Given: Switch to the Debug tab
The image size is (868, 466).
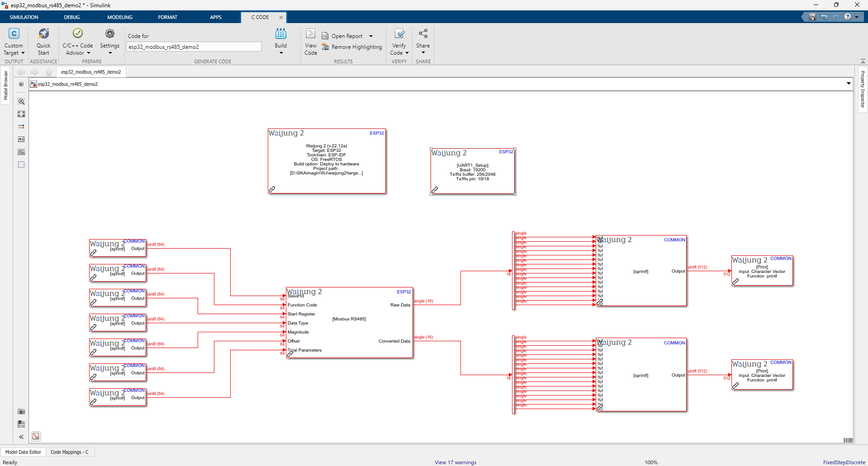Looking at the screenshot, I should (72, 17).
